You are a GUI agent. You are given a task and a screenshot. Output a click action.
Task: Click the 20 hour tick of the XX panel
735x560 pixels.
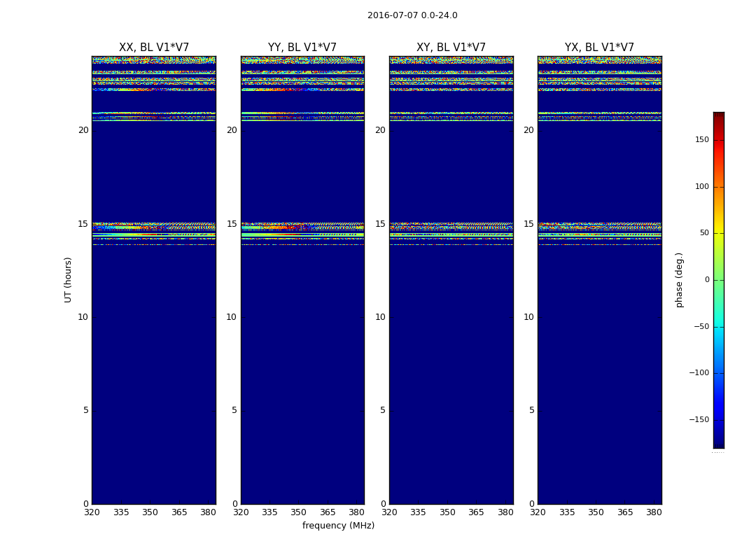83,130
